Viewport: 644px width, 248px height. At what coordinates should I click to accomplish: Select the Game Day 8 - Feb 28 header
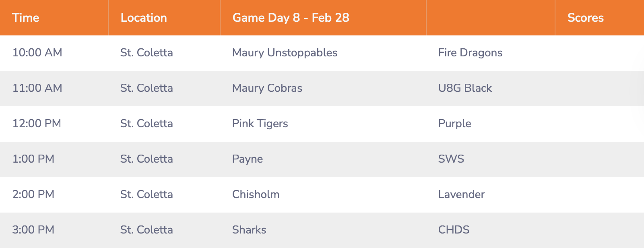(291, 18)
